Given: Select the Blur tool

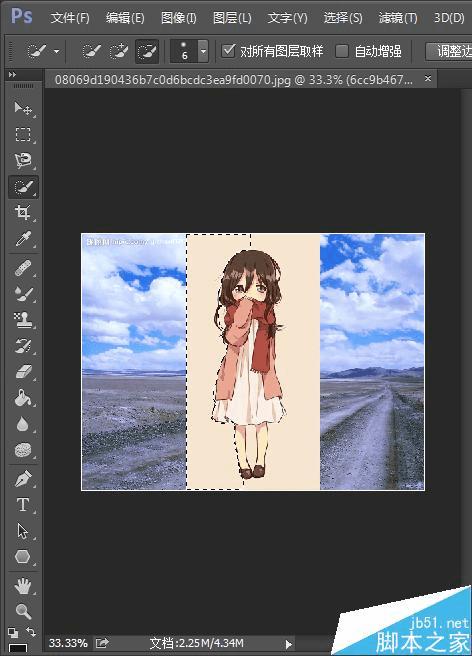Looking at the screenshot, I should click(23, 424).
